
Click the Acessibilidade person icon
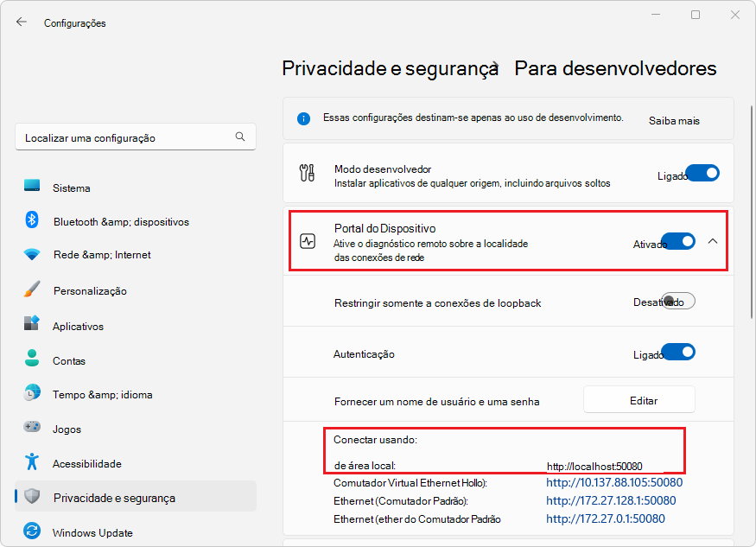click(x=33, y=463)
